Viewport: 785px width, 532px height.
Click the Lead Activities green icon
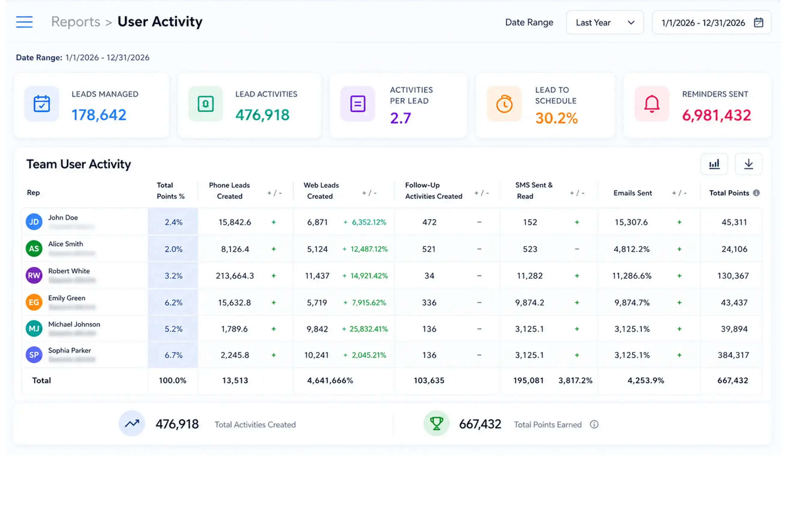206,104
